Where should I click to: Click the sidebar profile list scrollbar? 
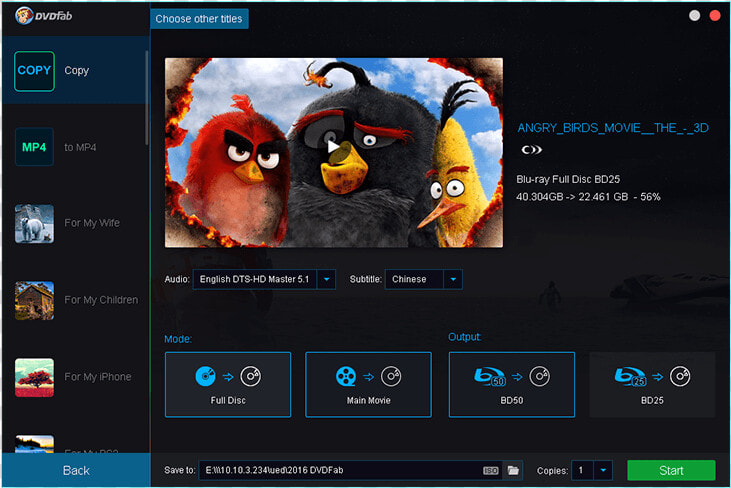[x=147, y=98]
